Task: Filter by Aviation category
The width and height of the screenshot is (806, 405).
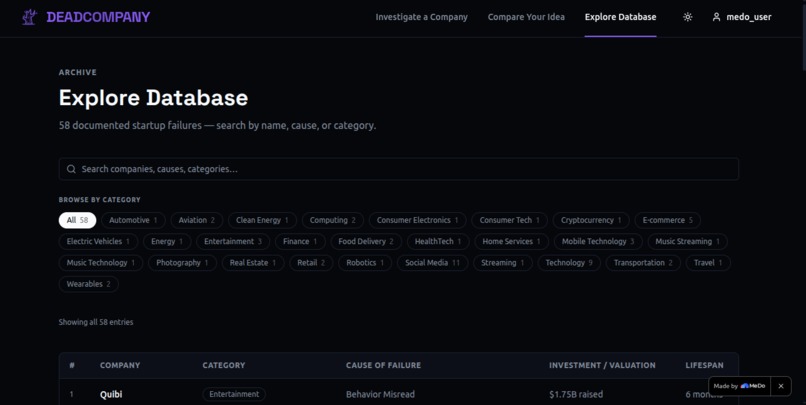Action: pos(196,220)
